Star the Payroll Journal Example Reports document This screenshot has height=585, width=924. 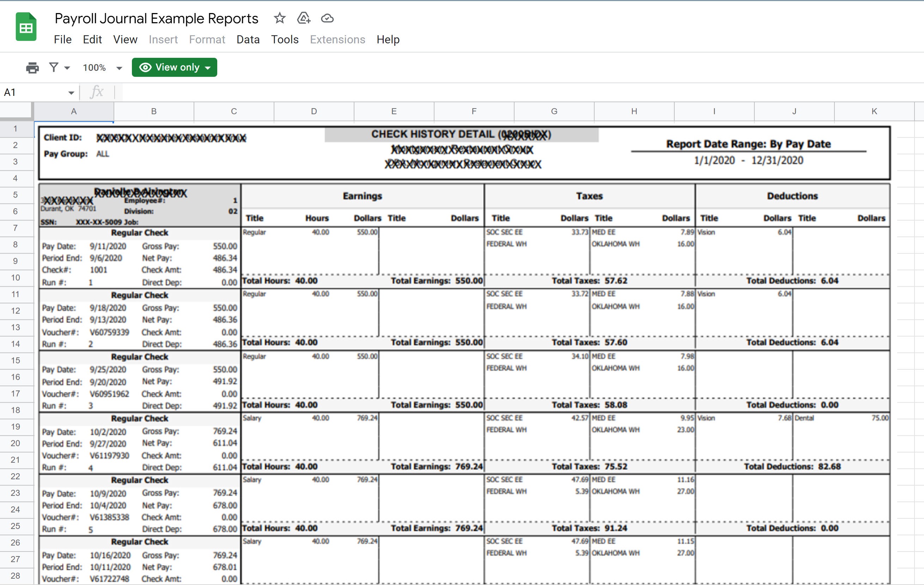tap(280, 18)
